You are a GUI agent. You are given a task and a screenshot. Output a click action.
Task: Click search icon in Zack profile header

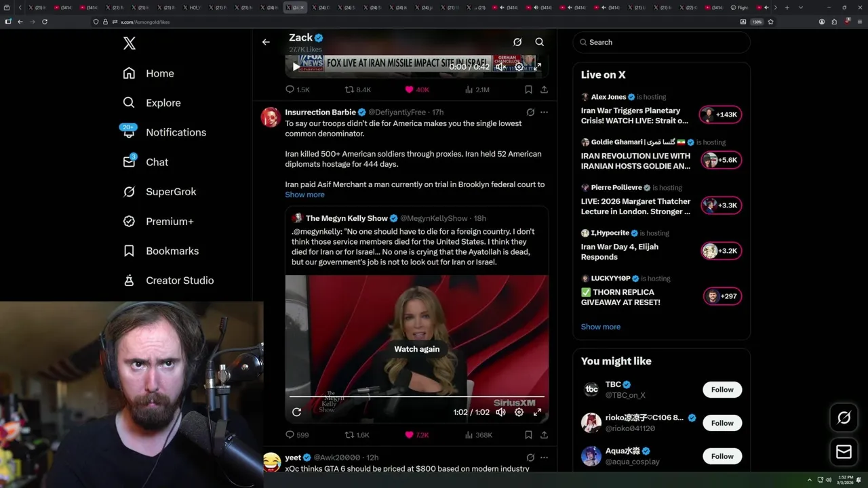[540, 42]
